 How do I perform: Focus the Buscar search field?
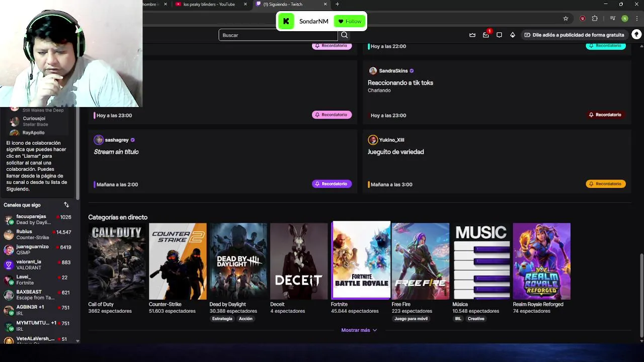pyautogui.click(x=278, y=35)
